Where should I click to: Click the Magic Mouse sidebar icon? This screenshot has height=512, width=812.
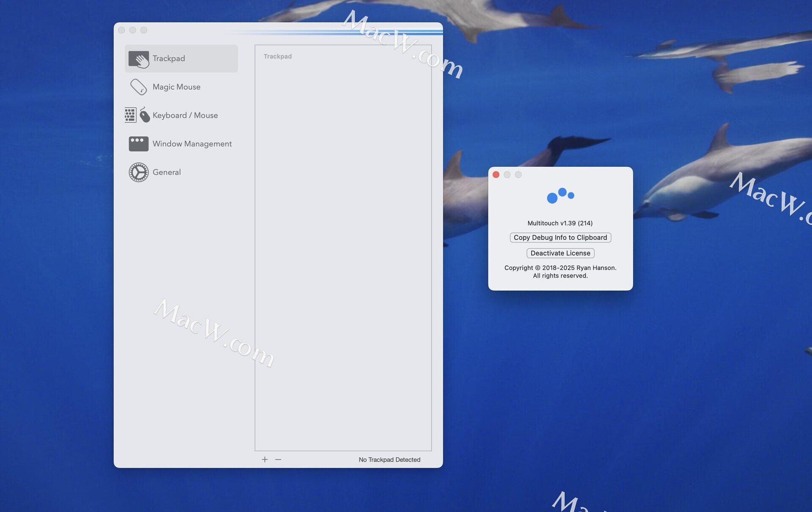[138, 87]
